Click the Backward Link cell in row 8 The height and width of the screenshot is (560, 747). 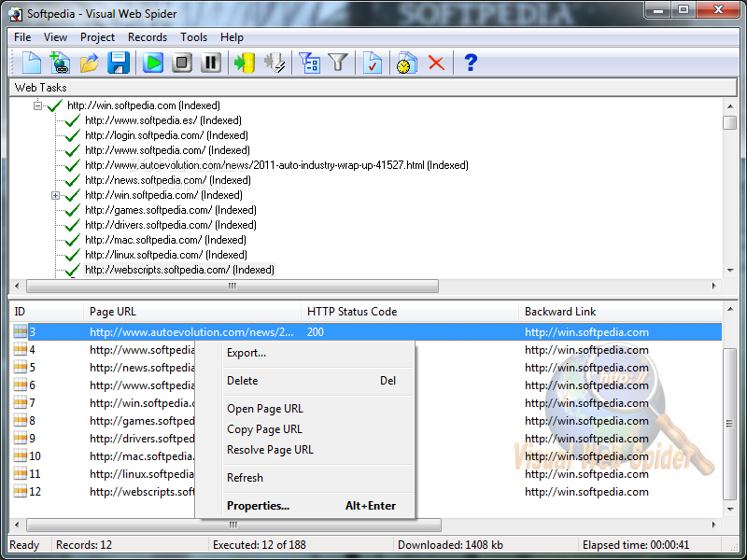pyautogui.click(x=587, y=421)
